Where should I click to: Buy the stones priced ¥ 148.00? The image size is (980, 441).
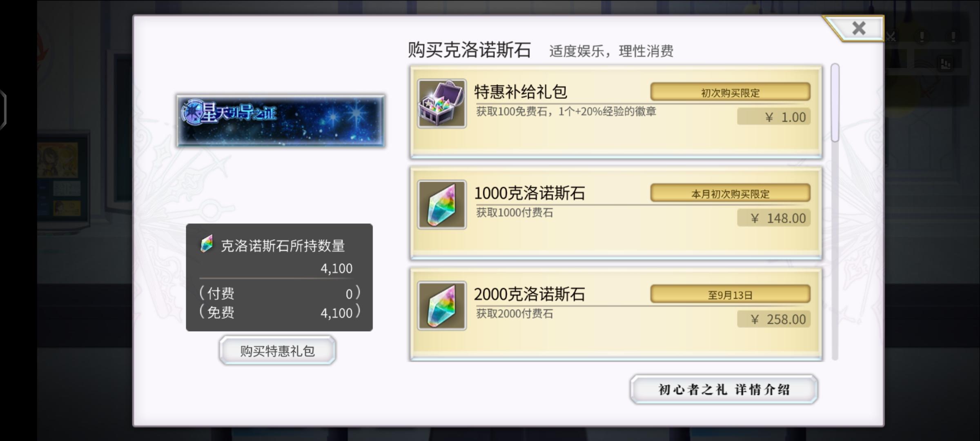click(x=774, y=218)
